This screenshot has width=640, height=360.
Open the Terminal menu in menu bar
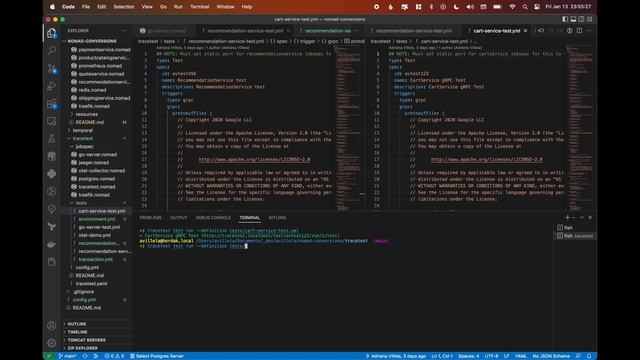[x=199, y=7]
